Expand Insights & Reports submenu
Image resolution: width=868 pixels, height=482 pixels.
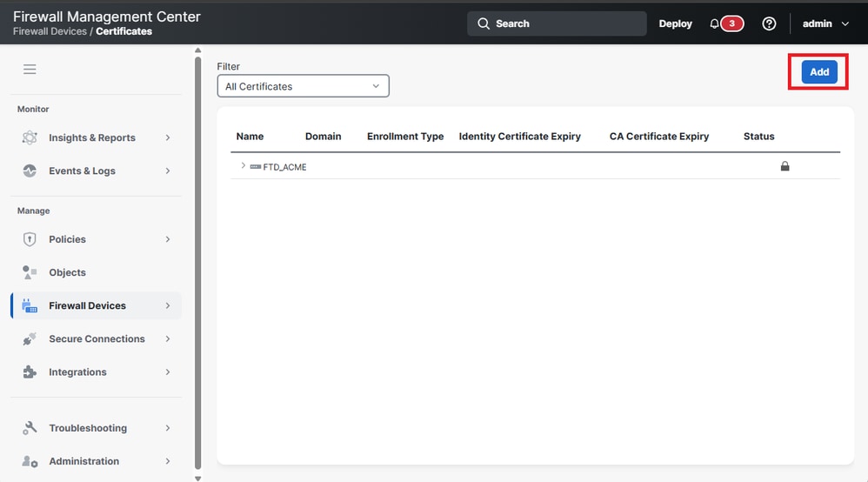tap(168, 137)
